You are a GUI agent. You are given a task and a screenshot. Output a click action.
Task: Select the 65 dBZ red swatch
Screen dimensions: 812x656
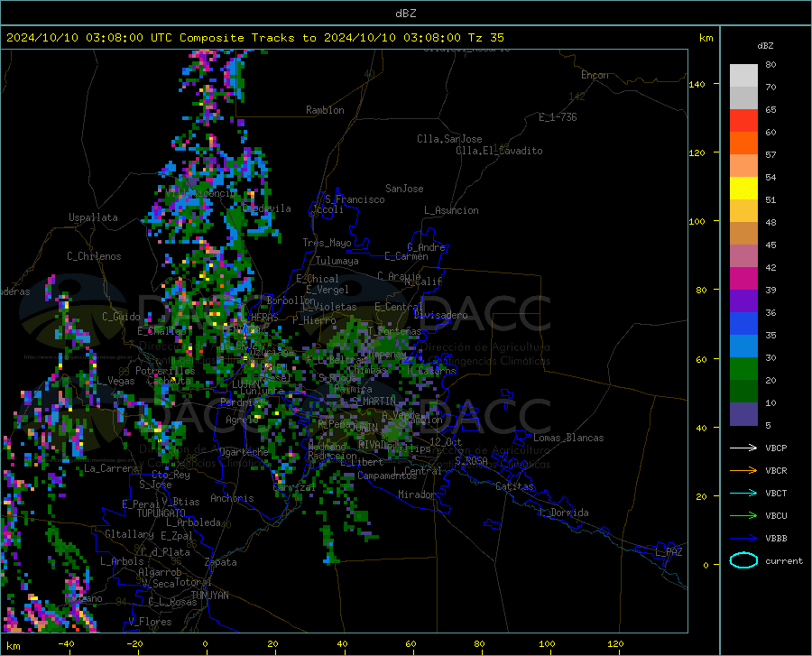click(x=743, y=120)
